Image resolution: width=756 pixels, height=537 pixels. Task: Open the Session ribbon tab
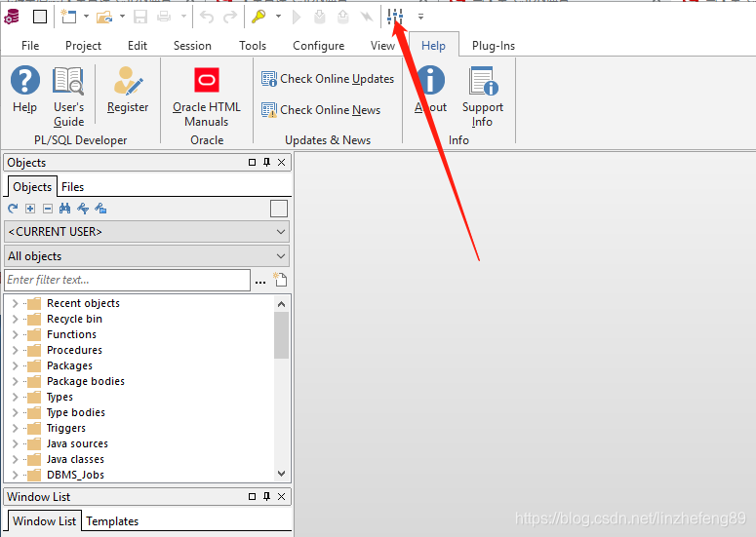[192, 46]
